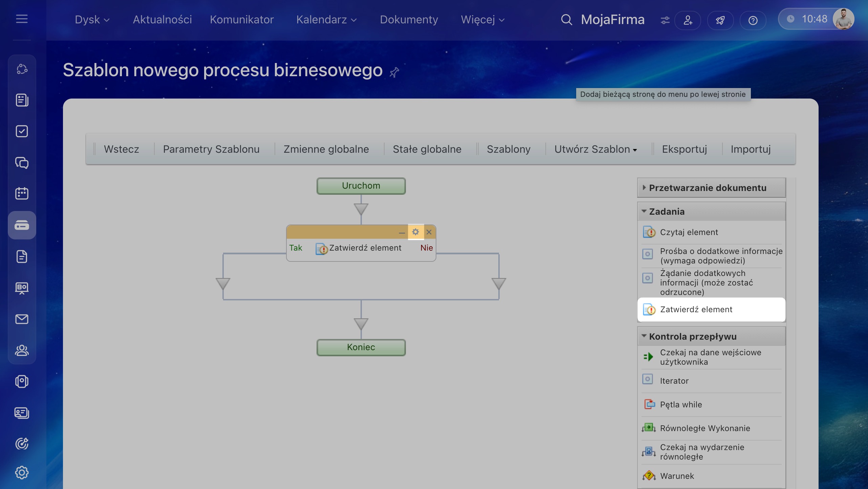Click the rocket icon in the top bar
Viewport: 868px width, 489px height.
(720, 20)
